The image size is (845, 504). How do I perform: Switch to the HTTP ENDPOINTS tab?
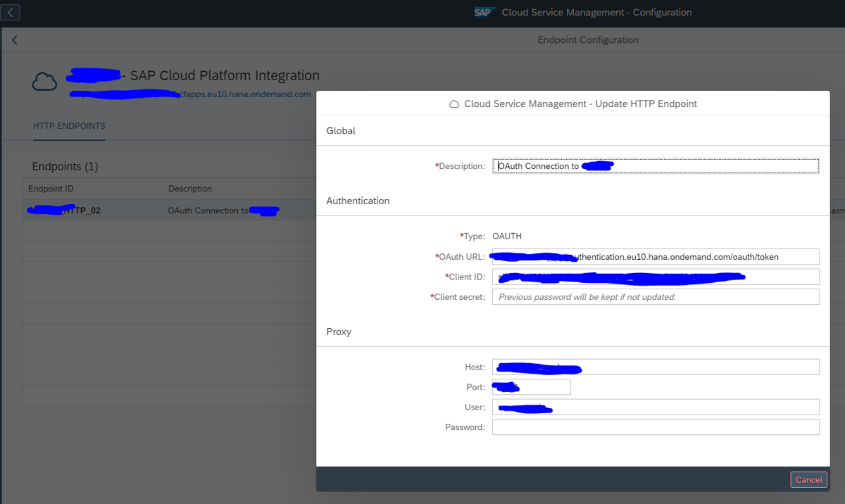click(x=68, y=126)
